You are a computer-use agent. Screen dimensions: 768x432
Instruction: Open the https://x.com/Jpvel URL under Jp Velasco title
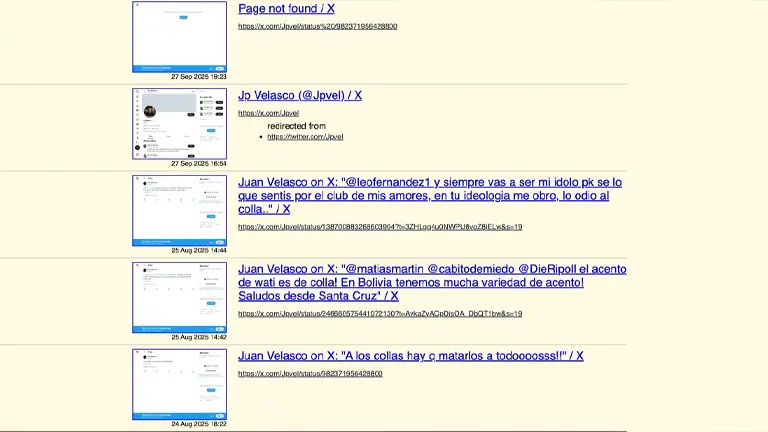268,113
